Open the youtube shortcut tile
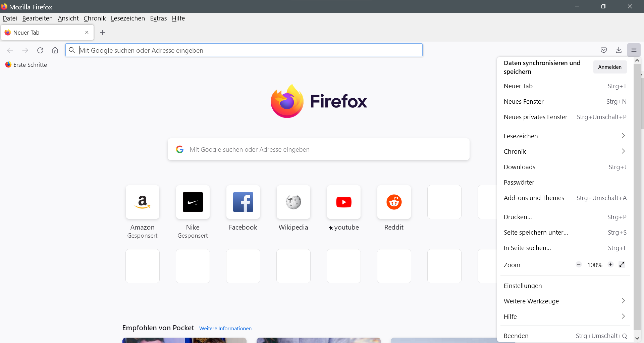The height and width of the screenshot is (343, 644). click(x=344, y=202)
